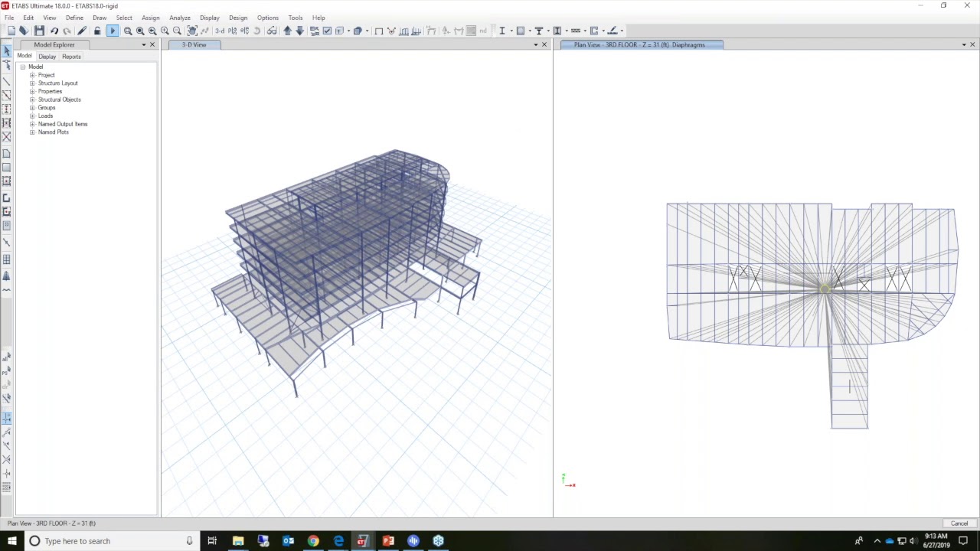Click the Show Undeformed Shape icon
Screen dimensions: 980x551
tap(379, 31)
